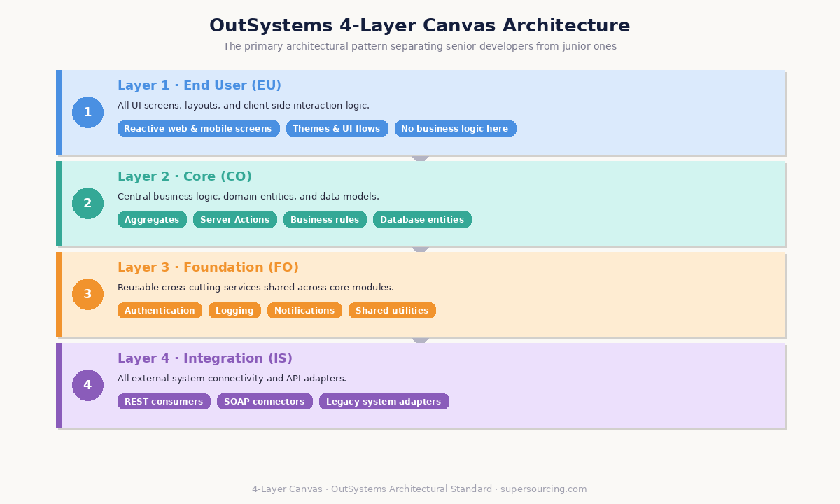This screenshot has width=840, height=504.
Task: Click the Authentication tag
Action: tap(160, 311)
